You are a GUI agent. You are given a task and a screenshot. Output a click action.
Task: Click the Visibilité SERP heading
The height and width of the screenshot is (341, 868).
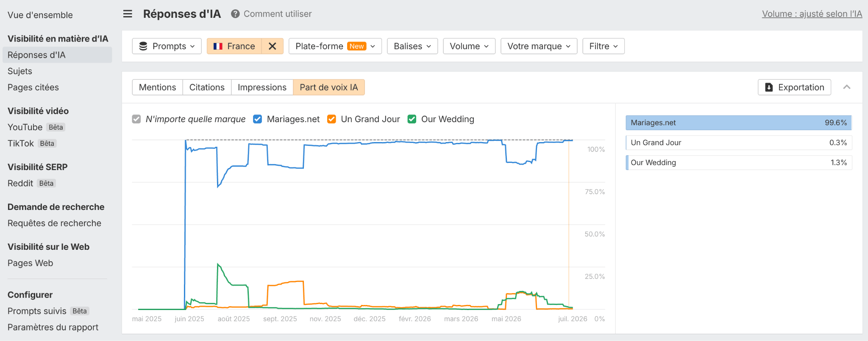pyautogui.click(x=38, y=167)
